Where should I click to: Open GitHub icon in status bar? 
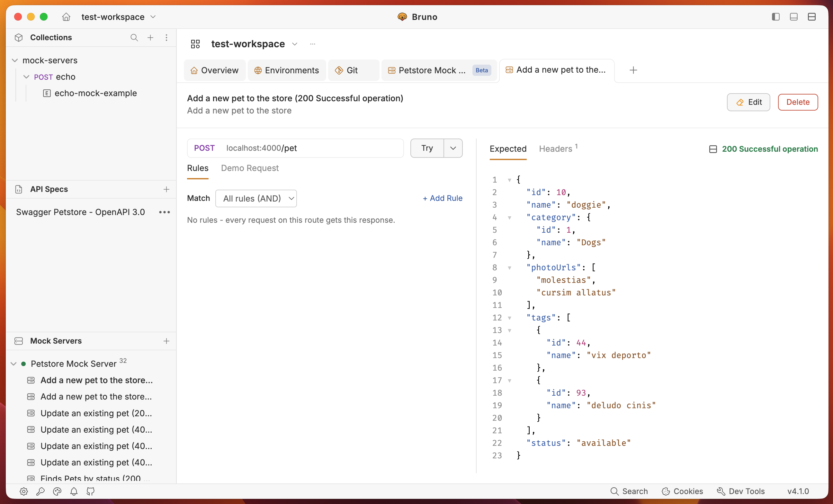pyautogui.click(x=90, y=491)
